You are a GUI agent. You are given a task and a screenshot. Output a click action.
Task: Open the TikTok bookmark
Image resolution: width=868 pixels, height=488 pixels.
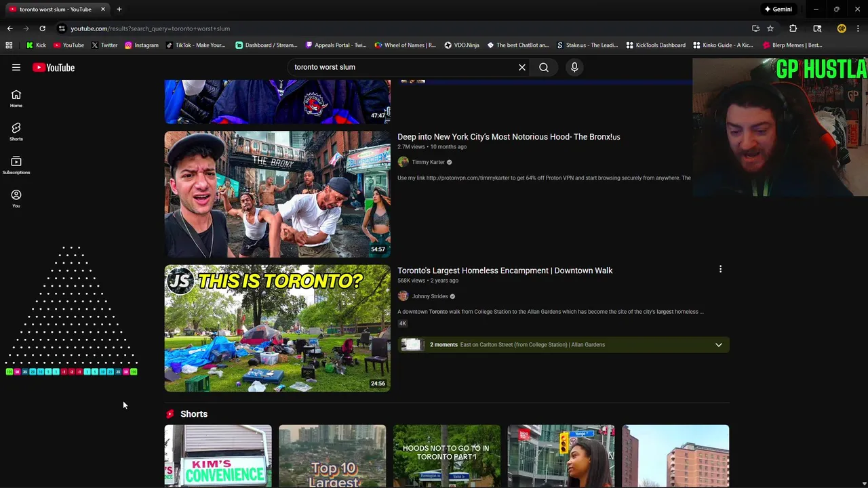(195, 45)
